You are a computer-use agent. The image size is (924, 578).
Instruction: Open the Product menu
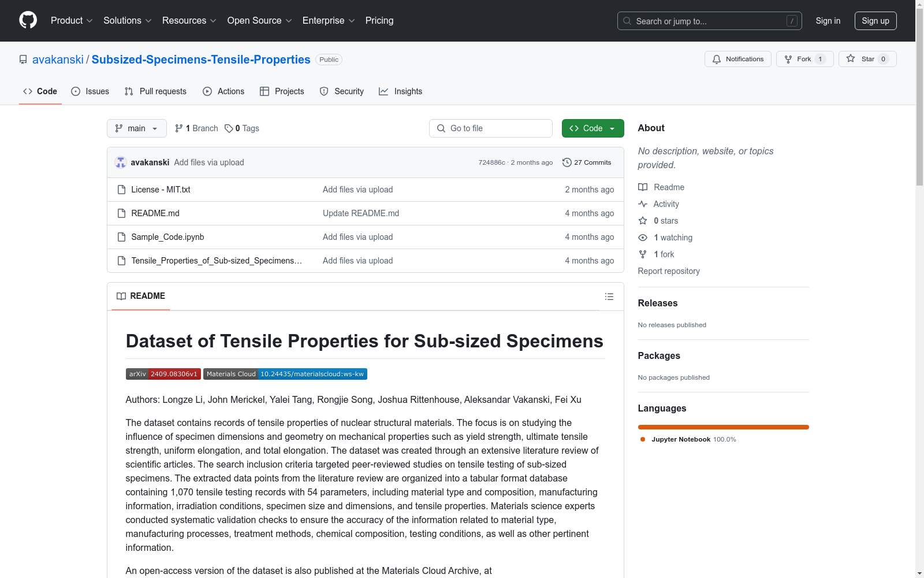72,21
